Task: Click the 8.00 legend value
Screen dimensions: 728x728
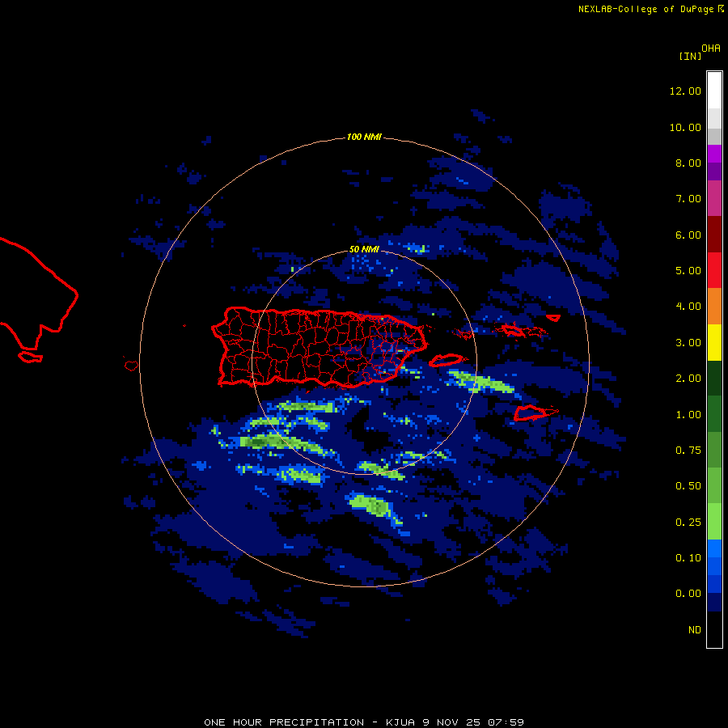Action: click(688, 163)
